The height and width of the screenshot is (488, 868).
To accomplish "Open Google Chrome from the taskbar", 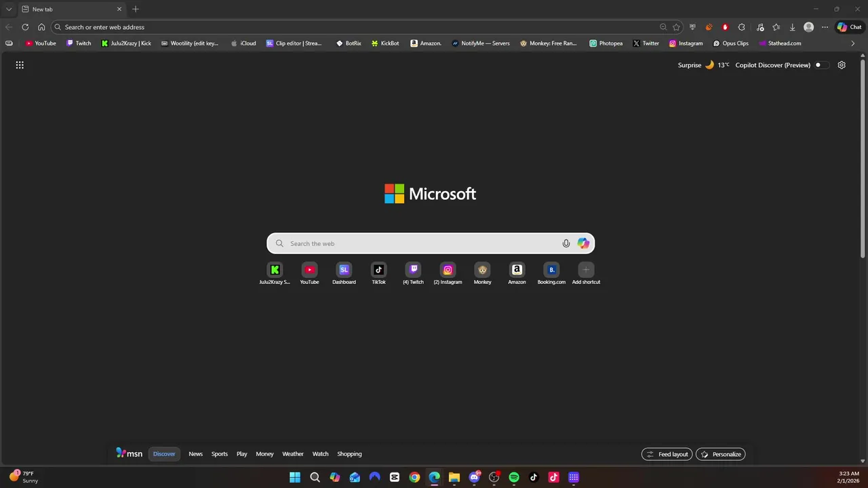I will click(414, 477).
